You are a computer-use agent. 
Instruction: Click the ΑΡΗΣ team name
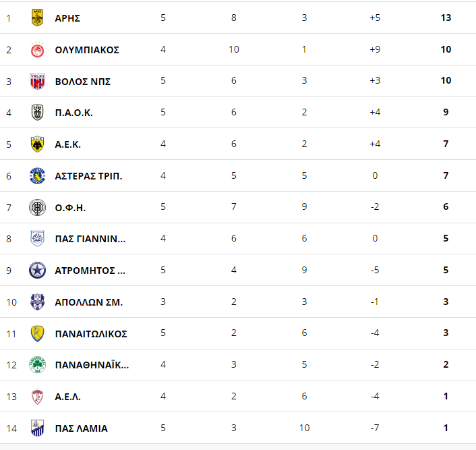[x=67, y=18]
